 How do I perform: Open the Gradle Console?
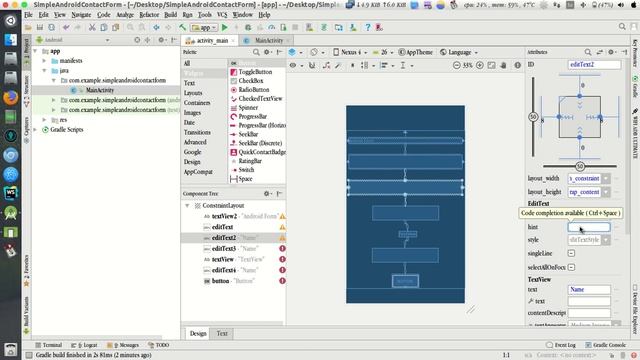click(606, 345)
